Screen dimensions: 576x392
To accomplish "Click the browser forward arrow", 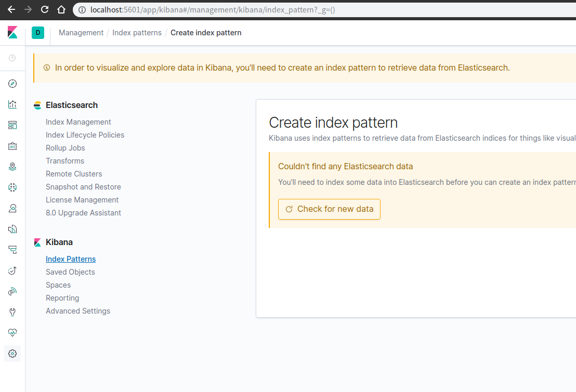I will click(x=28, y=9).
